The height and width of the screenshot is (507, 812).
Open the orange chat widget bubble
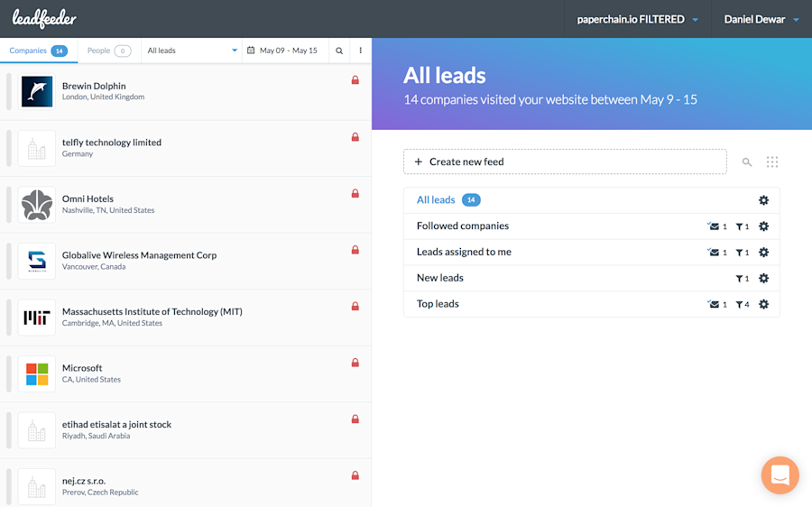click(780, 475)
